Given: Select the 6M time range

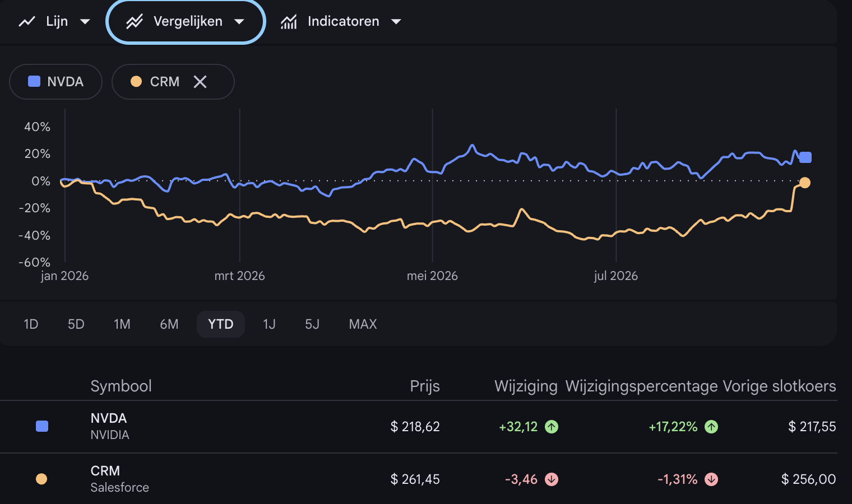Looking at the screenshot, I should [169, 324].
